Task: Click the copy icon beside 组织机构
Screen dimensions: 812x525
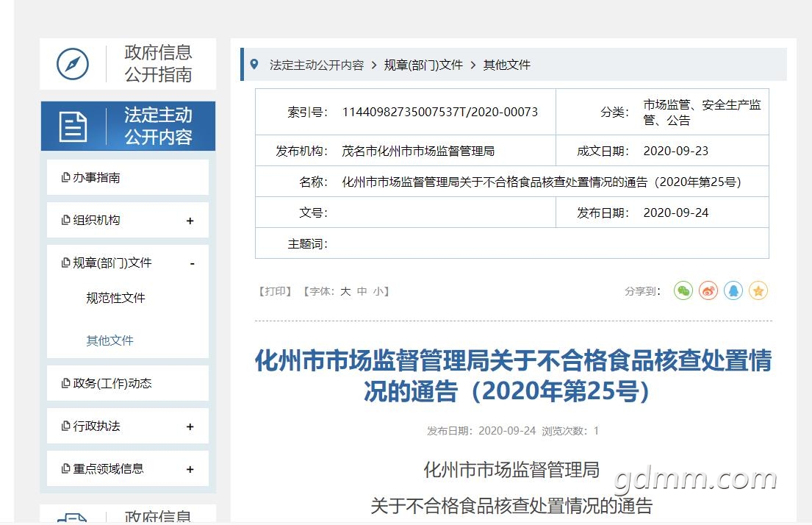Action: click(65, 220)
